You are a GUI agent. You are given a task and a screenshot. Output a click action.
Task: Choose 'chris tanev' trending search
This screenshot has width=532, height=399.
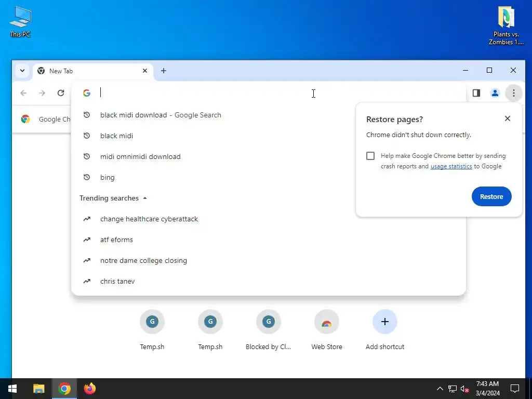(x=269, y=281)
